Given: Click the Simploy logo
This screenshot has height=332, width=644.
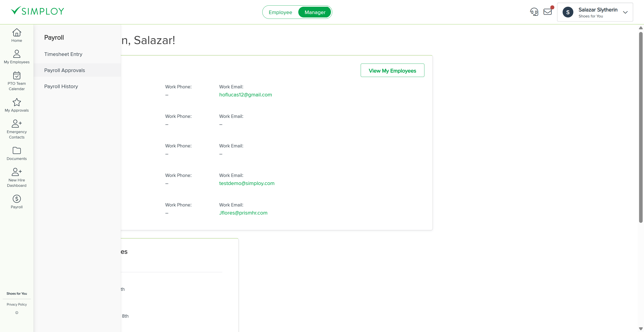Looking at the screenshot, I should click(38, 11).
